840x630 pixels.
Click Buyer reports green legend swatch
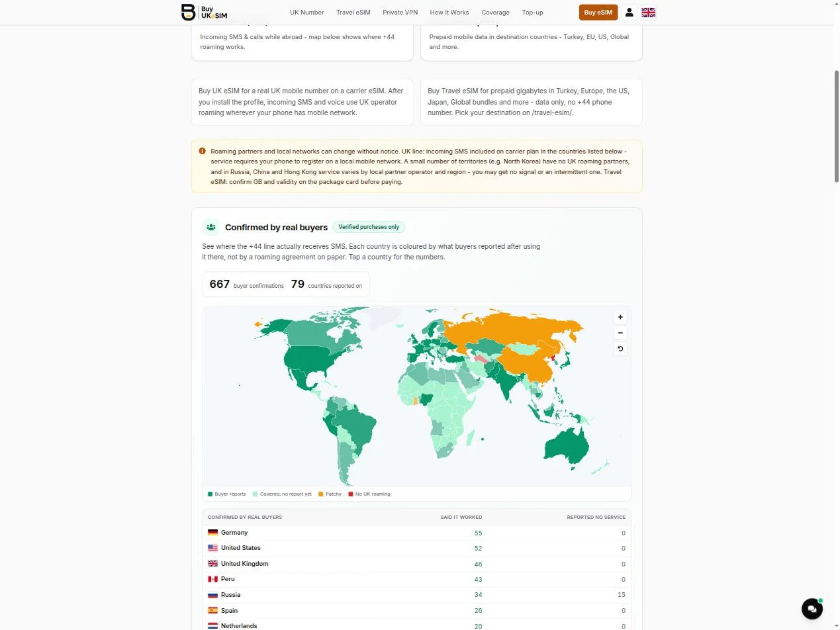(x=210, y=494)
